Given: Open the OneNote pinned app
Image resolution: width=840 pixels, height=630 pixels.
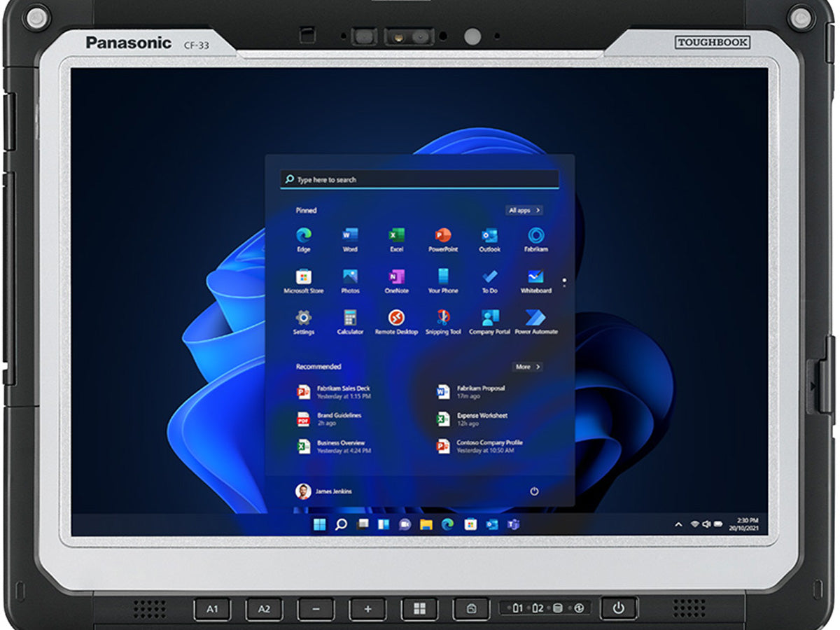Looking at the screenshot, I should tap(396, 277).
